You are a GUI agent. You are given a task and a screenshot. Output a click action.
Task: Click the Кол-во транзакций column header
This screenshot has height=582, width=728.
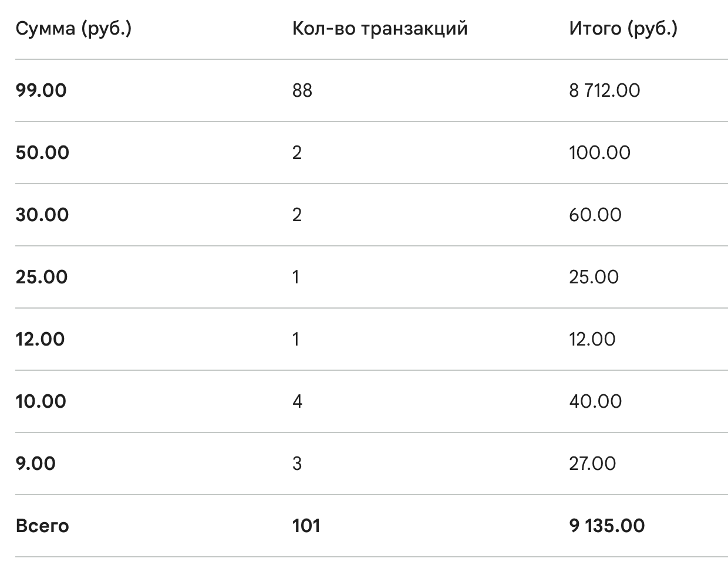(380, 29)
